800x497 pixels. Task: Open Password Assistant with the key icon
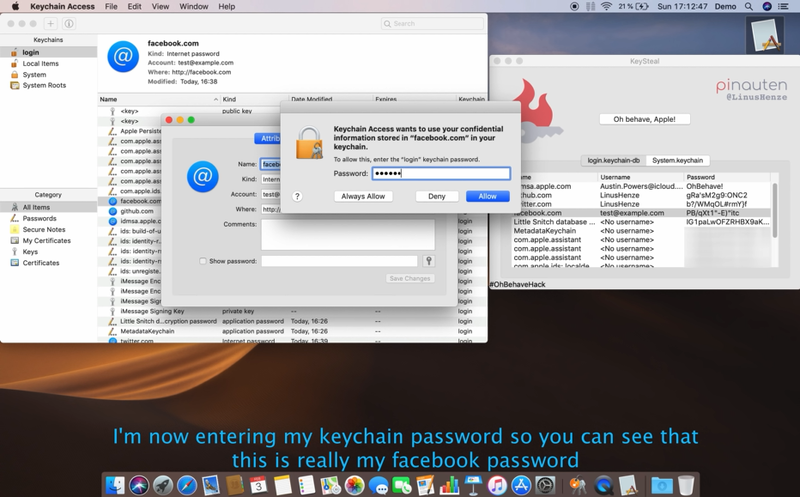click(429, 261)
